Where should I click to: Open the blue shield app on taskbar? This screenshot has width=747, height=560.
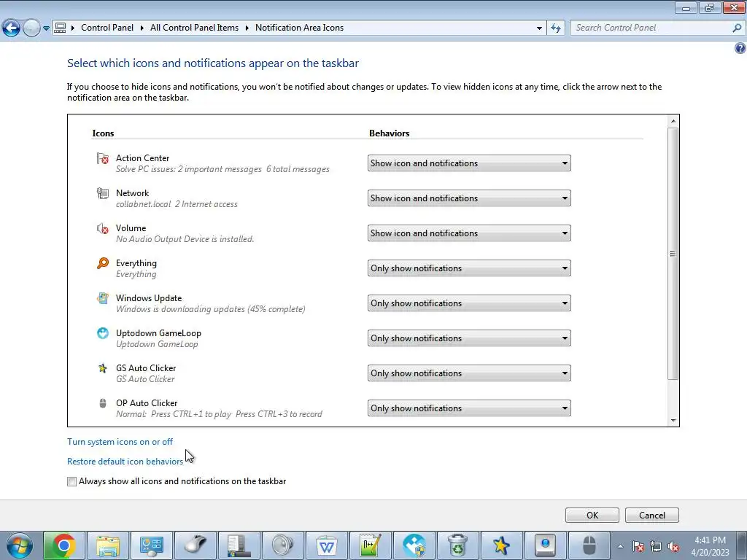(x=414, y=545)
